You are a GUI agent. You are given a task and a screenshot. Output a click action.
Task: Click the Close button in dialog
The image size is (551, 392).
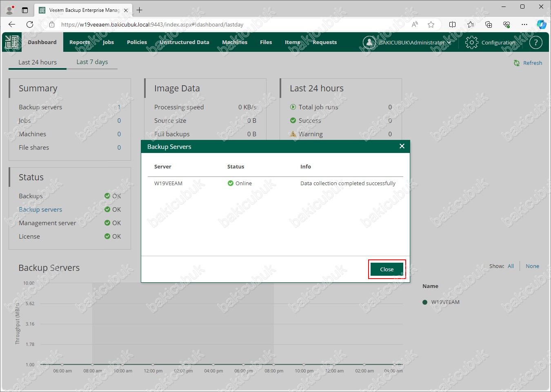387,269
